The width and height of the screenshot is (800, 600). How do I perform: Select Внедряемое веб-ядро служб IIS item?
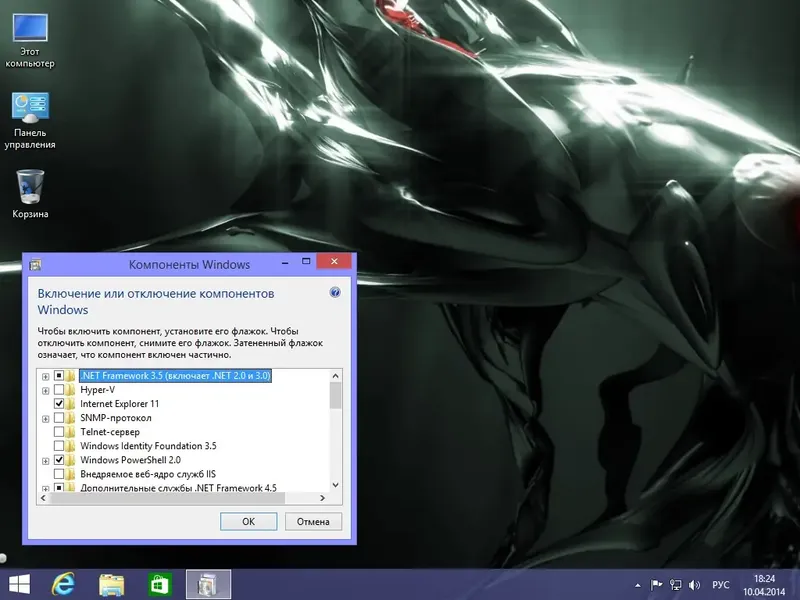coord(148,474)
